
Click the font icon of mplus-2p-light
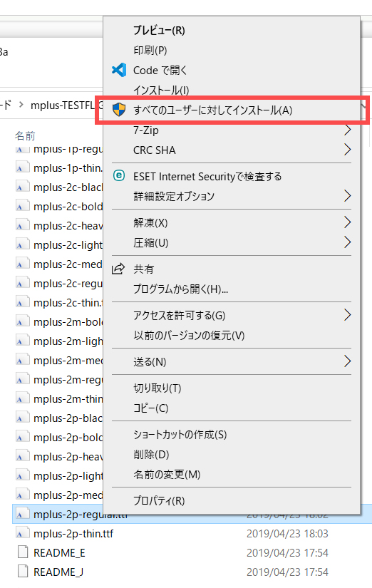coord(23,476)
